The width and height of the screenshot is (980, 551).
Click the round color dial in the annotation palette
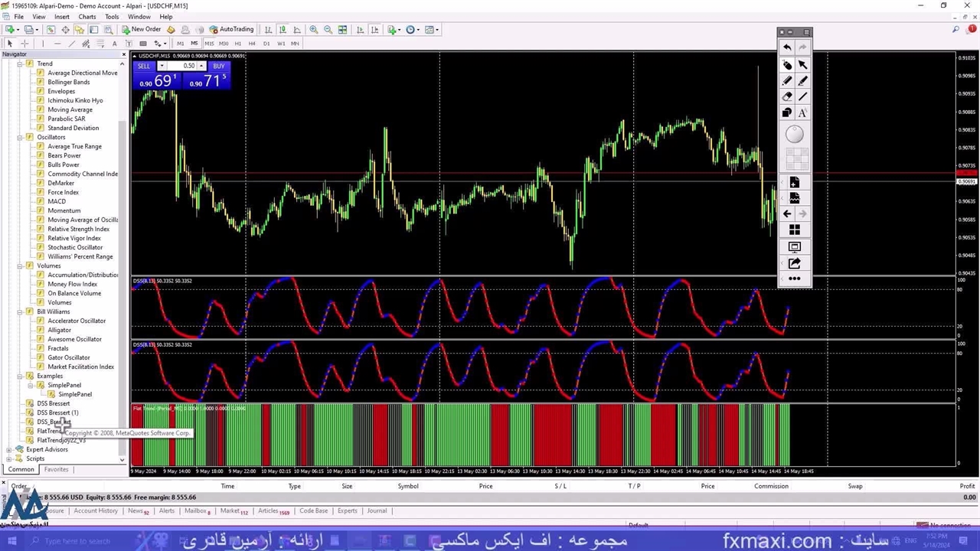(x=794, y=135)
